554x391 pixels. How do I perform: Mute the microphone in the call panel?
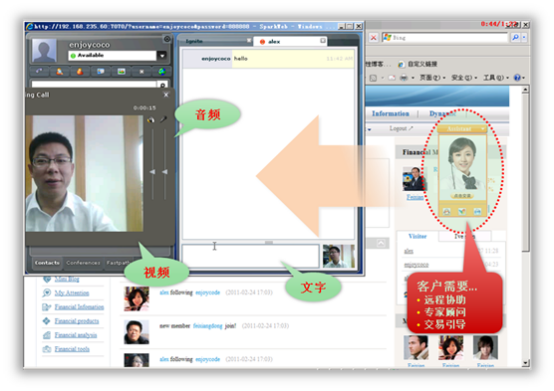163,120
